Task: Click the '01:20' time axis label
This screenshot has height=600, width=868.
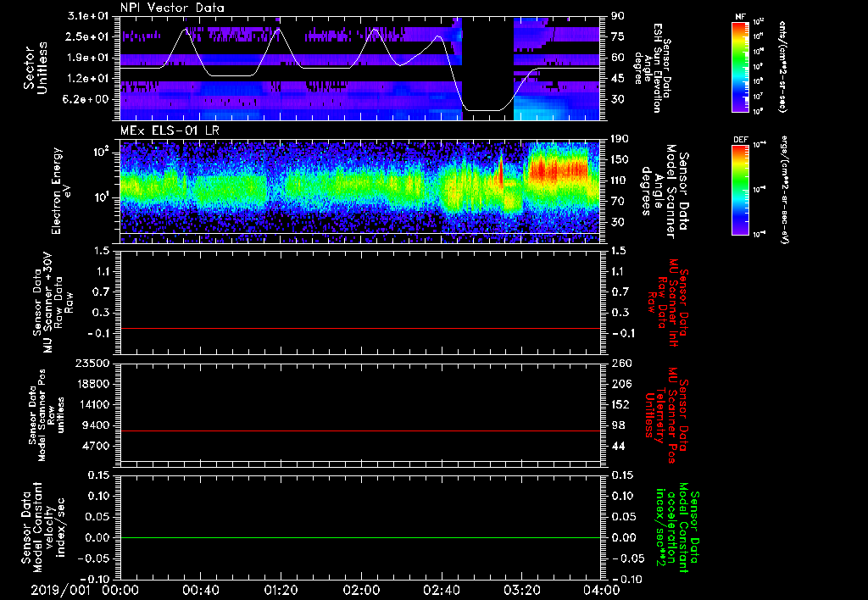Action: coord(281,590)
